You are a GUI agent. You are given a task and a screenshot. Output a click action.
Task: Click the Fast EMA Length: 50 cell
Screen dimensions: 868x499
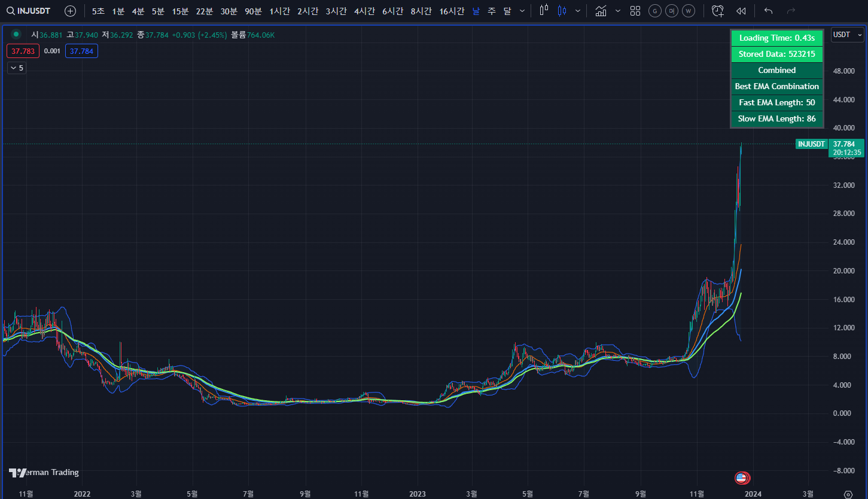pyautogui.click(x=777, y=102)
